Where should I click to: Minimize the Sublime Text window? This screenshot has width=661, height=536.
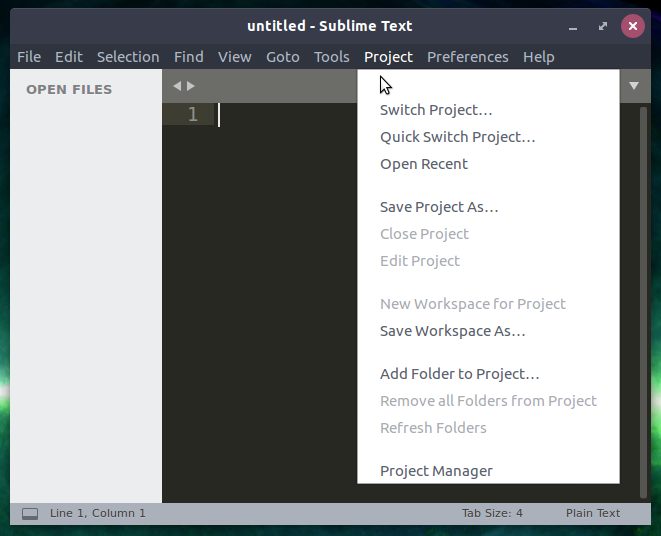[x=575, y=26]
